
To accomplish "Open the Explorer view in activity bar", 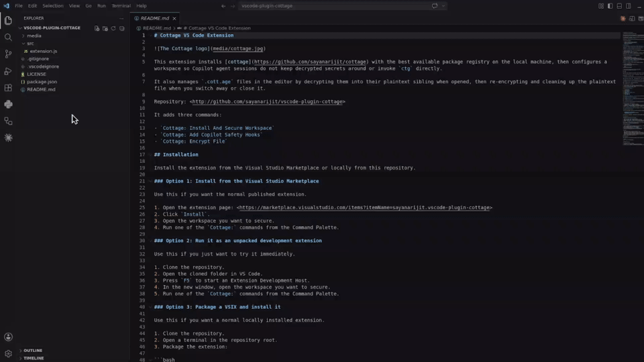I will click(x=8, y=21).
